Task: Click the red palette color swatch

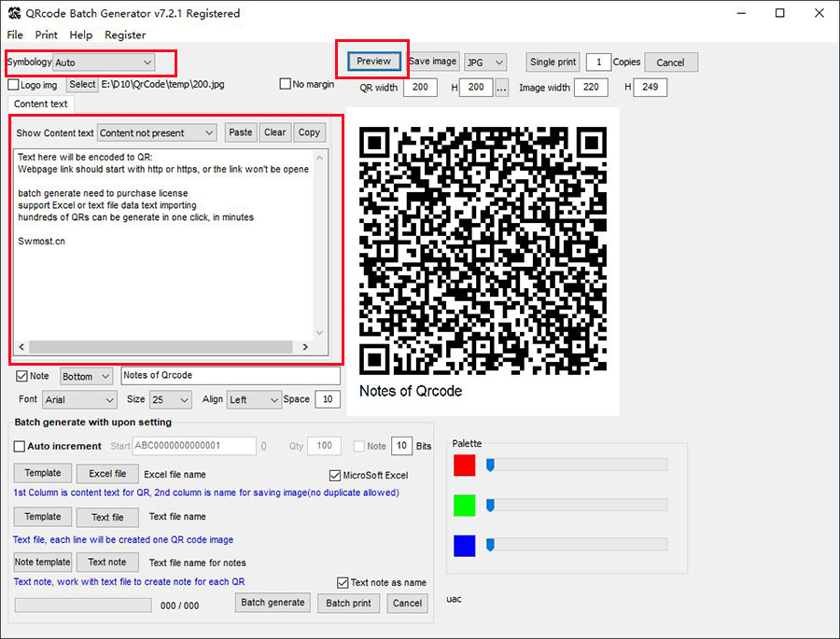Action: tap(465, 465)
